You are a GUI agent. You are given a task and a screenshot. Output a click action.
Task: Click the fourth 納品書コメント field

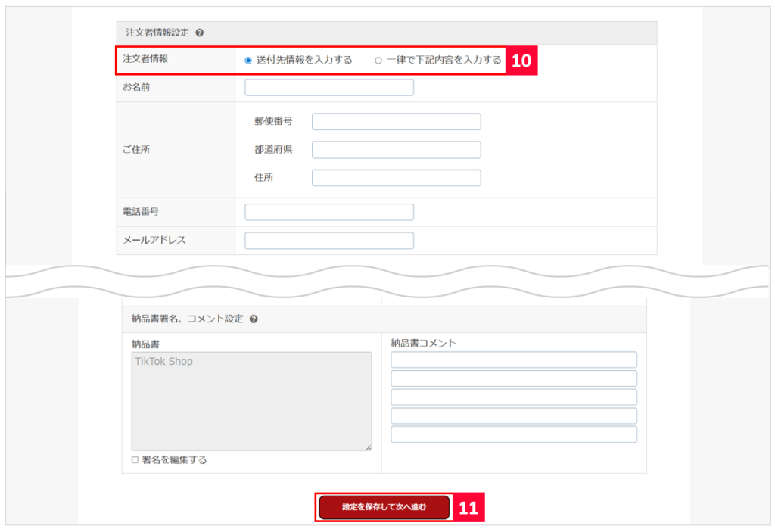click(513, 415)
